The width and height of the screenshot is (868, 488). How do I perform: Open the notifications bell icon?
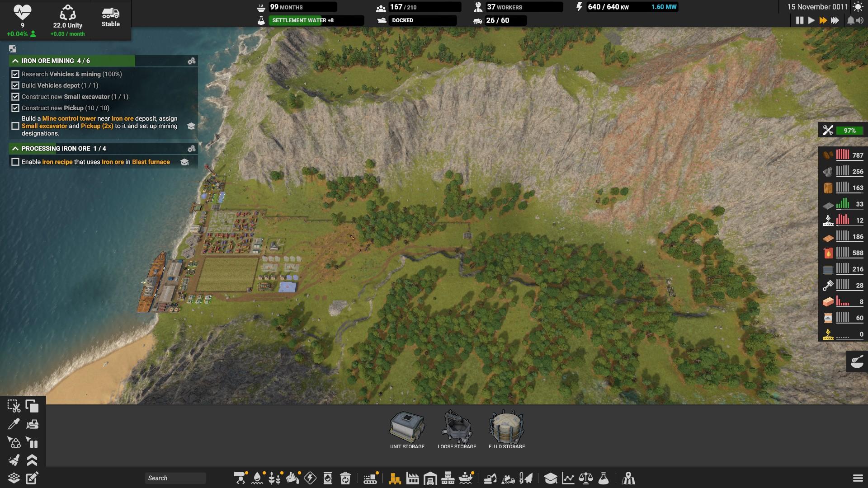(x=850, y=20)
